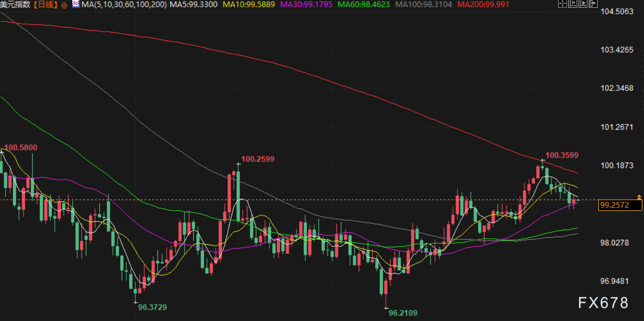
Task: Click the FX678 watermark logo
Action: pyautogui.click(x=603, y=303)
